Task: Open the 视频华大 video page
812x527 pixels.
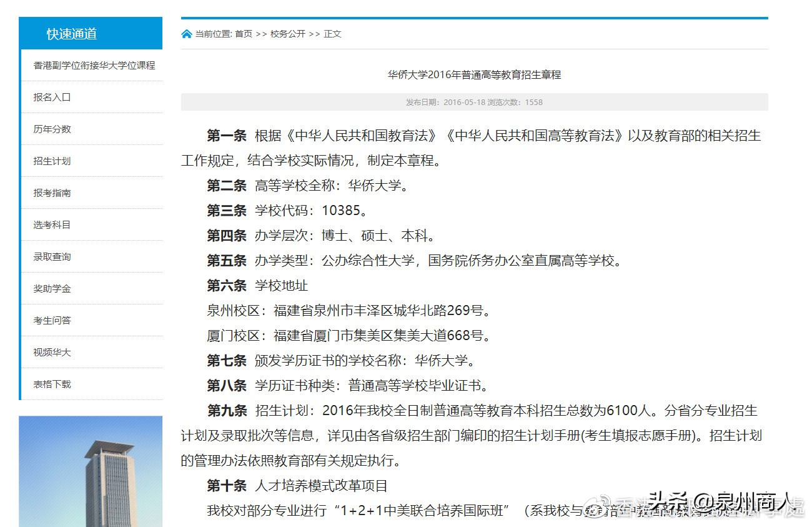Action: [51, 352]
